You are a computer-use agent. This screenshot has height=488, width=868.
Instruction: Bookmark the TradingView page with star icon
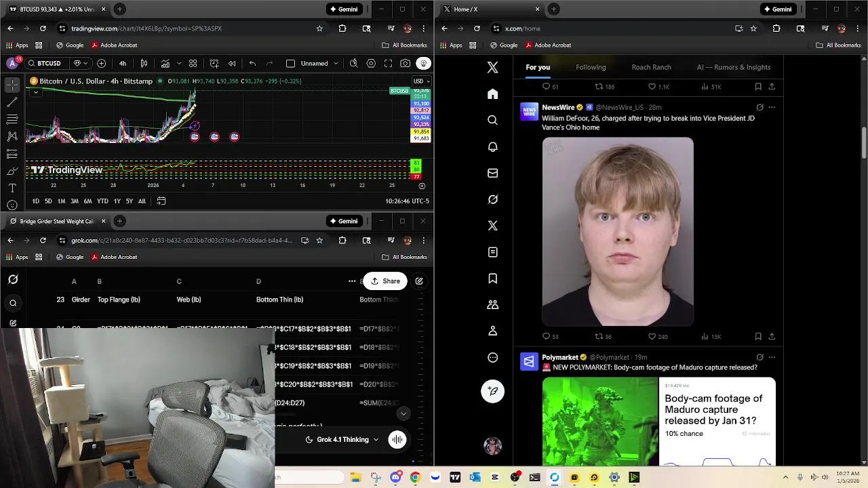(319, 28)
